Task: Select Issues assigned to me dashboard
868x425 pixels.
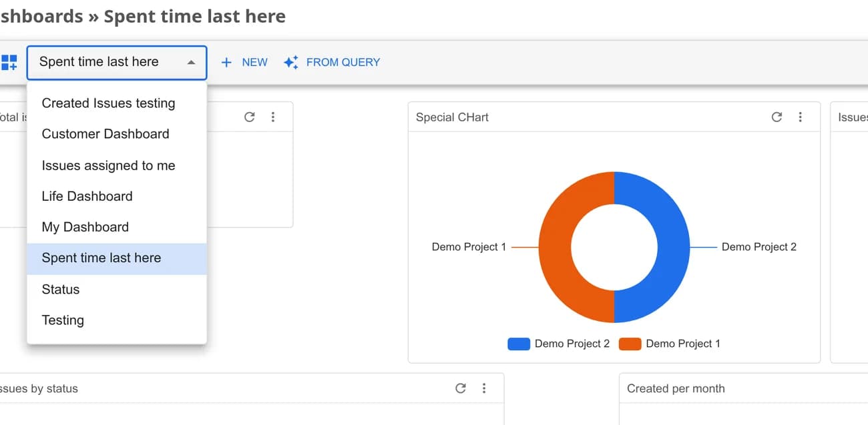Action: click(117, 165)
